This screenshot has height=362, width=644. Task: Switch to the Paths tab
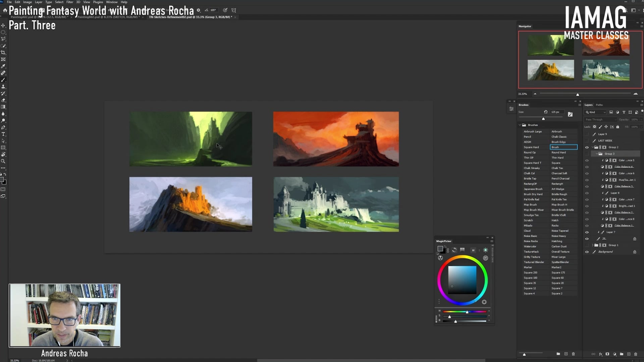(x=599, y=105)
